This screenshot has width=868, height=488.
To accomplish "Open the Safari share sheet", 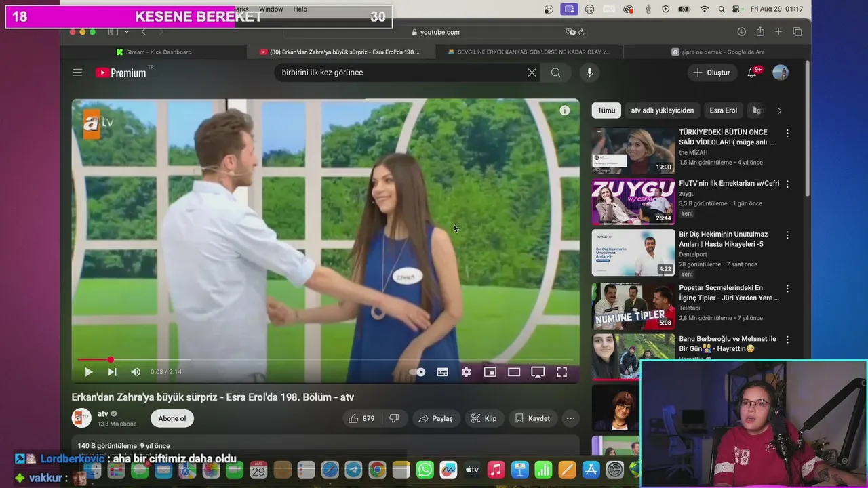I will point(760,32).
